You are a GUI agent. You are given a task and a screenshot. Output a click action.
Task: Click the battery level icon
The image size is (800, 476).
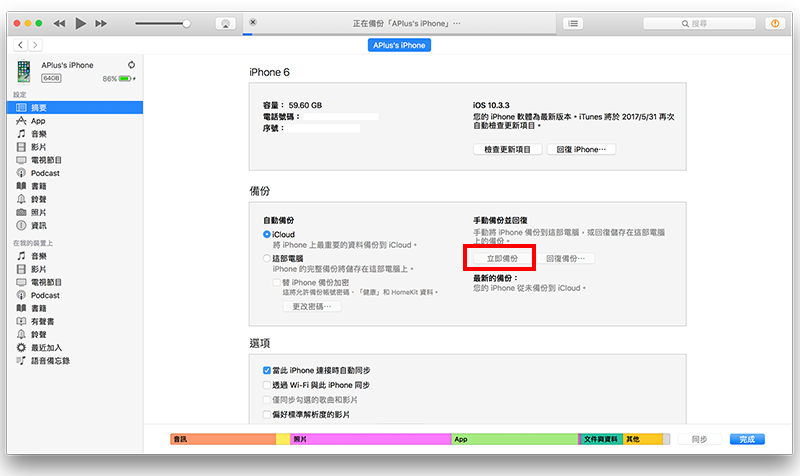pyautogui.click(x=126, y=79)
